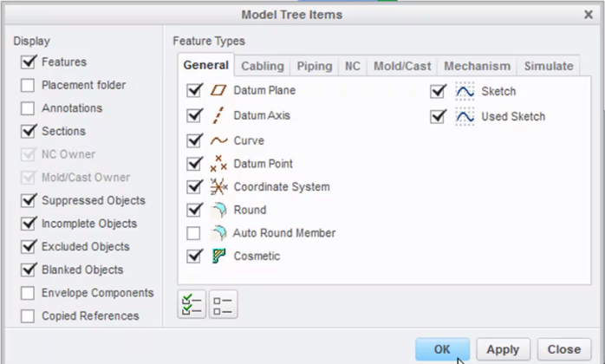The height and width of the screenshot is (364, 605).
Task: Enable the Annotations checkbox
Action: pos(28,108)
